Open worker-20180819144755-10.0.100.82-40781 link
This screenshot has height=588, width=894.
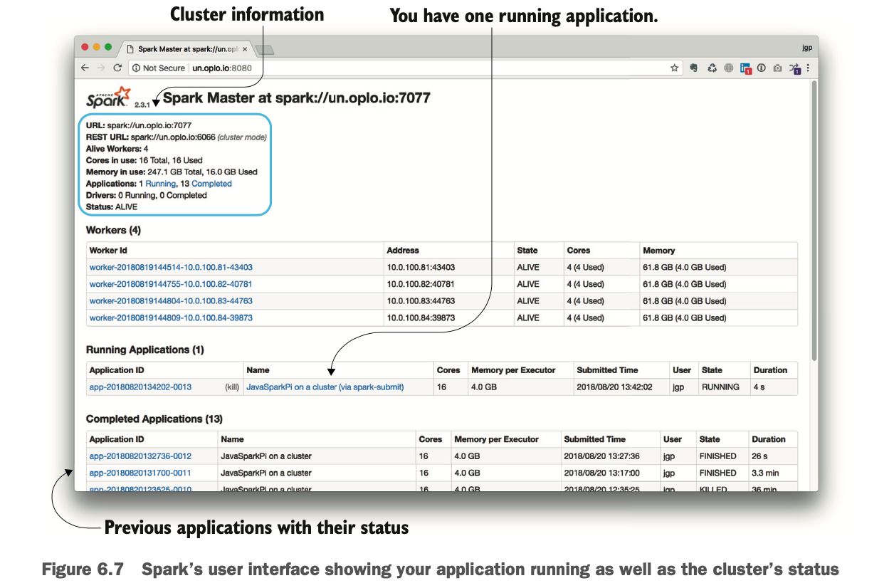pyautogui.click(x=171, y=284)
